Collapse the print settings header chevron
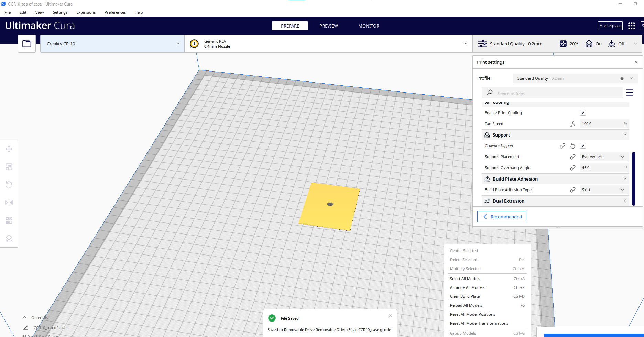This screenshot has width=644, height=337. 635,44
